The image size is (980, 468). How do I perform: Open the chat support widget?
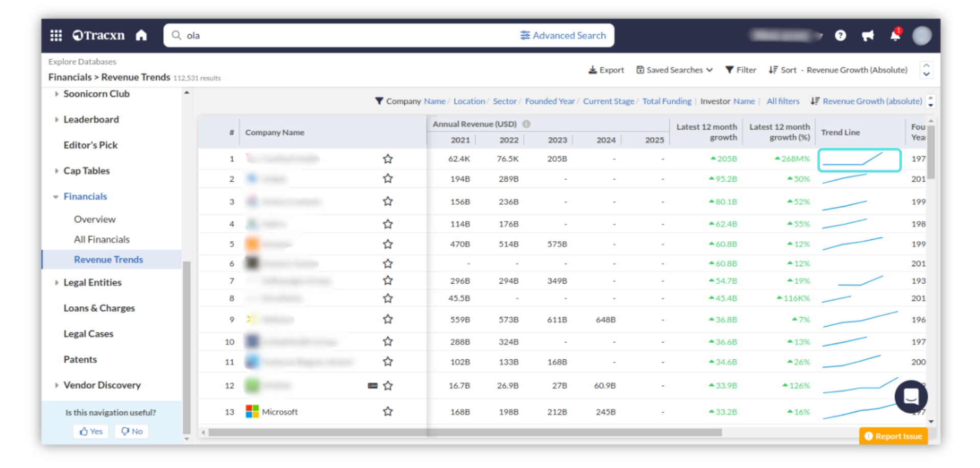[x=911, y=396]
